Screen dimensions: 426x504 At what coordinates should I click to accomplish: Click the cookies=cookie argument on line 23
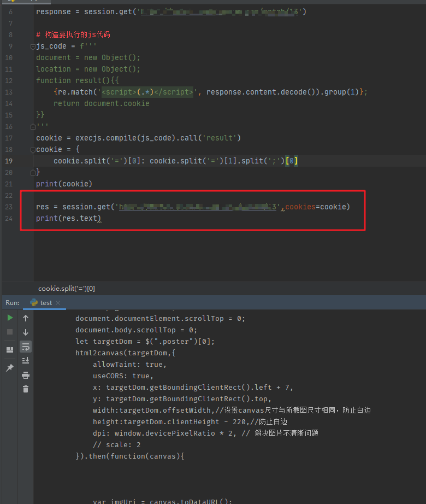316,207
